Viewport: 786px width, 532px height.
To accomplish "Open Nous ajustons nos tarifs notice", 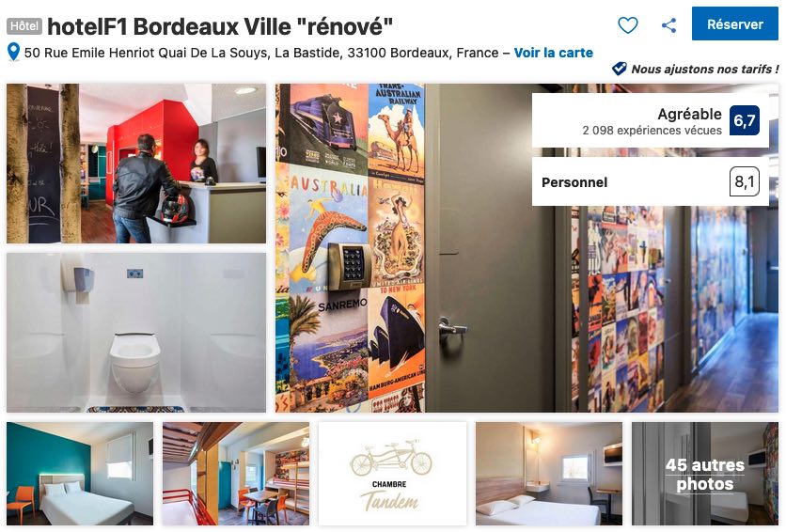I will [x=705, y=70].
